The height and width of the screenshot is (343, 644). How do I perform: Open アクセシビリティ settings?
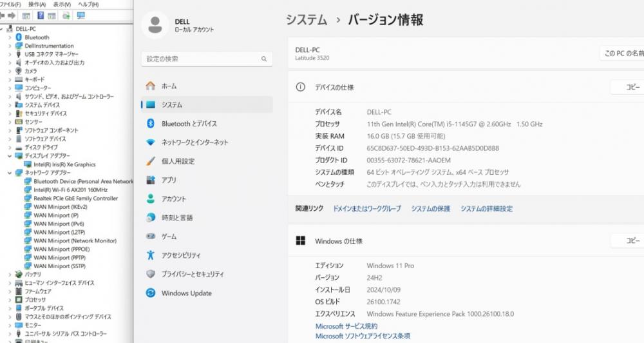pos(207,255)
